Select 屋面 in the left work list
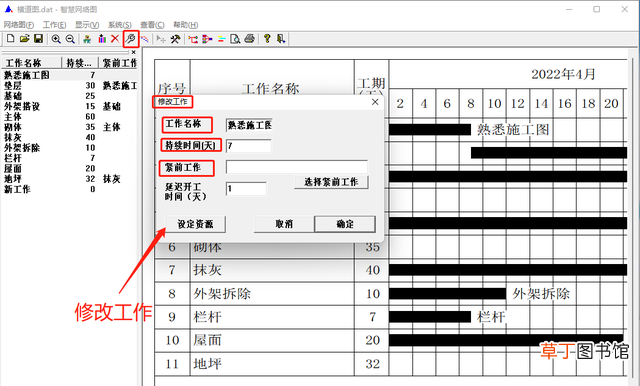 coord(12,169)
